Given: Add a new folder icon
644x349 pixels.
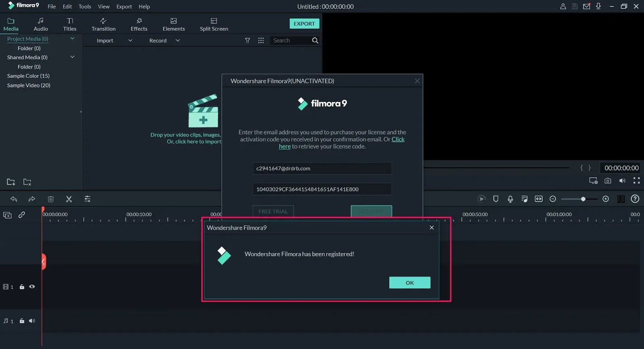Looking at the screenshot, I should tap(11, 182).
